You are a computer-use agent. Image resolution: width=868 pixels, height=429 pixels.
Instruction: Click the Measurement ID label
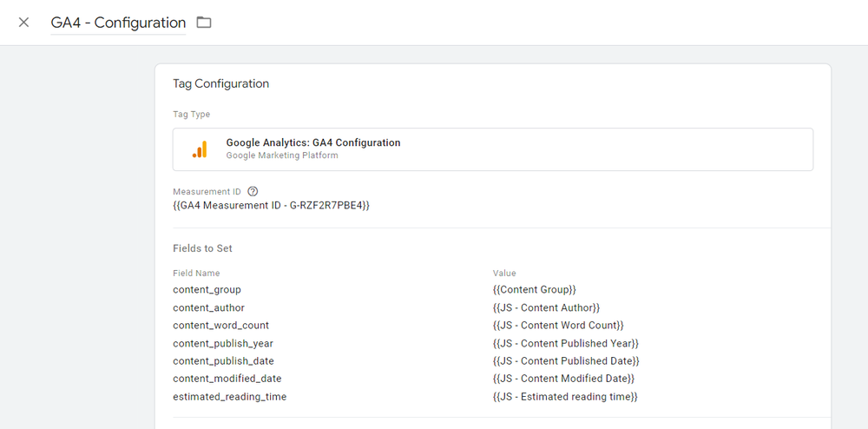(x=207, y=192)
